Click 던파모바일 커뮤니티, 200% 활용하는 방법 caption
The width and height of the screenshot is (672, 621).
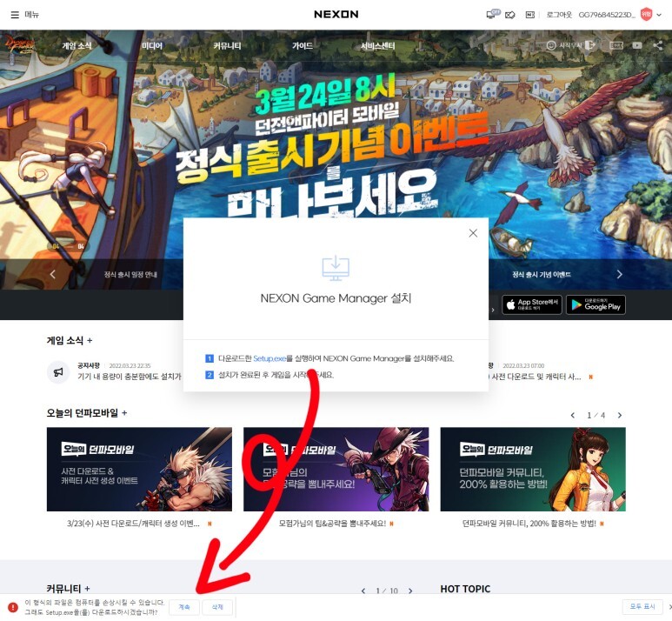529,524
